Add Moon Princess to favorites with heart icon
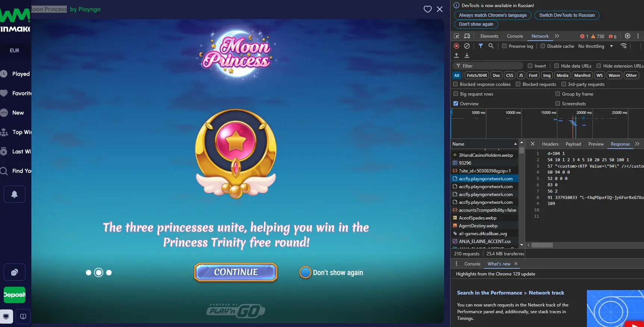Image resolution: width=644 pixels, height=327 pixels. coord(428,9)
